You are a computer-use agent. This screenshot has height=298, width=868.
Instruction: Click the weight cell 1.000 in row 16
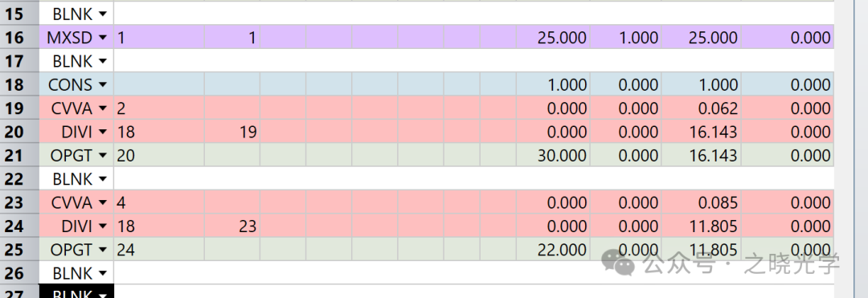click(x=625, y=37)
